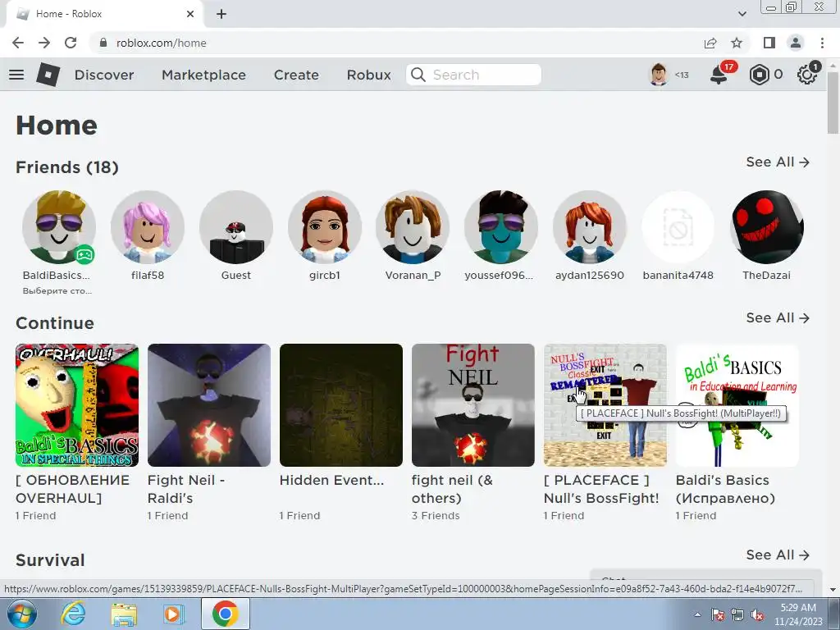Open a new browser tab
The width and height of the screenshot is (840, 630).
(221, 14)
